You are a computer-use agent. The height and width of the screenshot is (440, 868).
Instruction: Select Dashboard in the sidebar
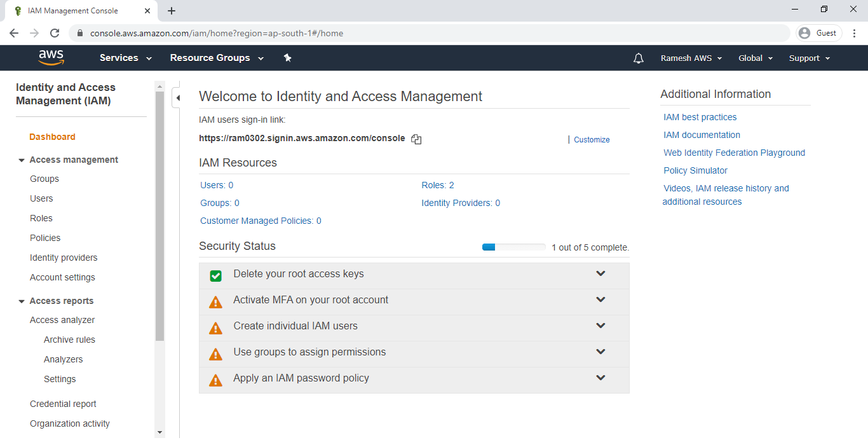52,137
